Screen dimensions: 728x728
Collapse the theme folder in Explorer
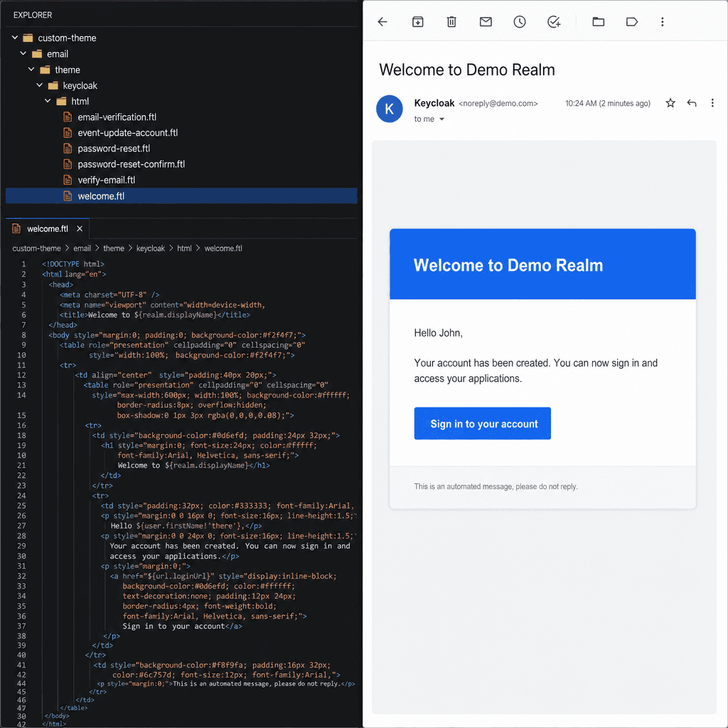point(31,69)
